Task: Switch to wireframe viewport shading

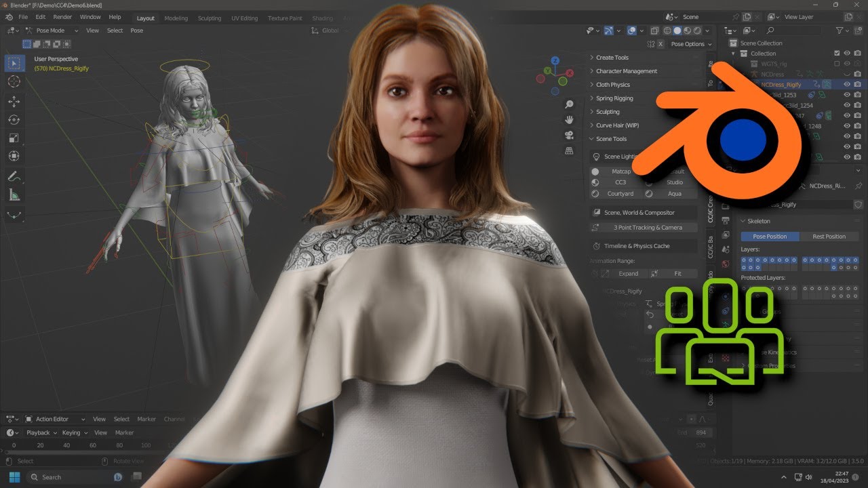Action: pyautogui.click(x=667, y=30)
